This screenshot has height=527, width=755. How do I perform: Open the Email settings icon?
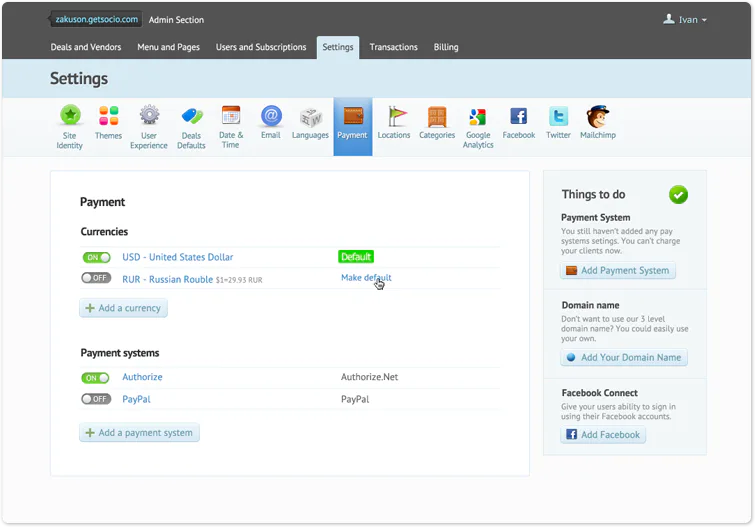[271, 116]
